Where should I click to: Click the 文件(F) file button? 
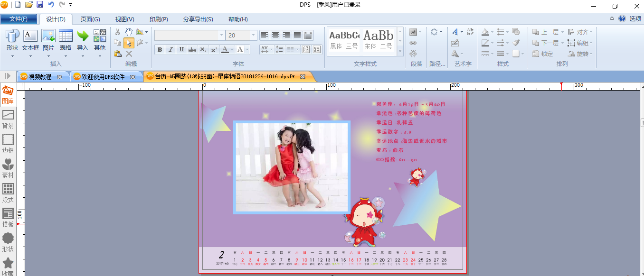pos(19,19)
